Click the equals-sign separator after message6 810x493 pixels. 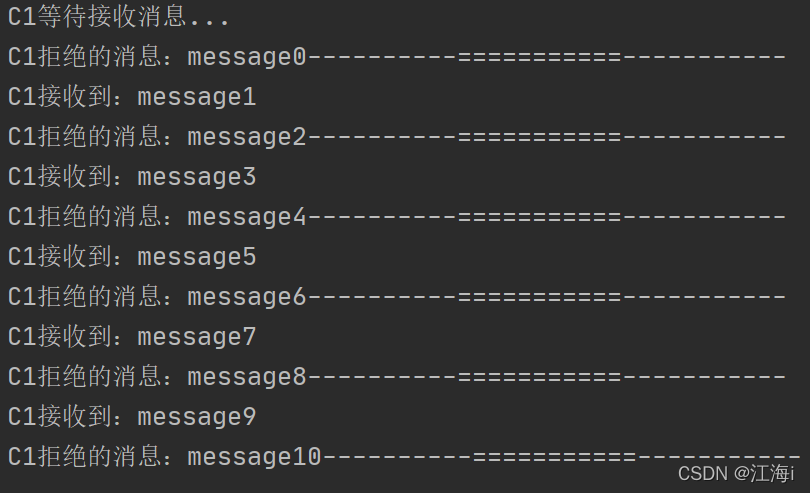[x=539, y=297]
